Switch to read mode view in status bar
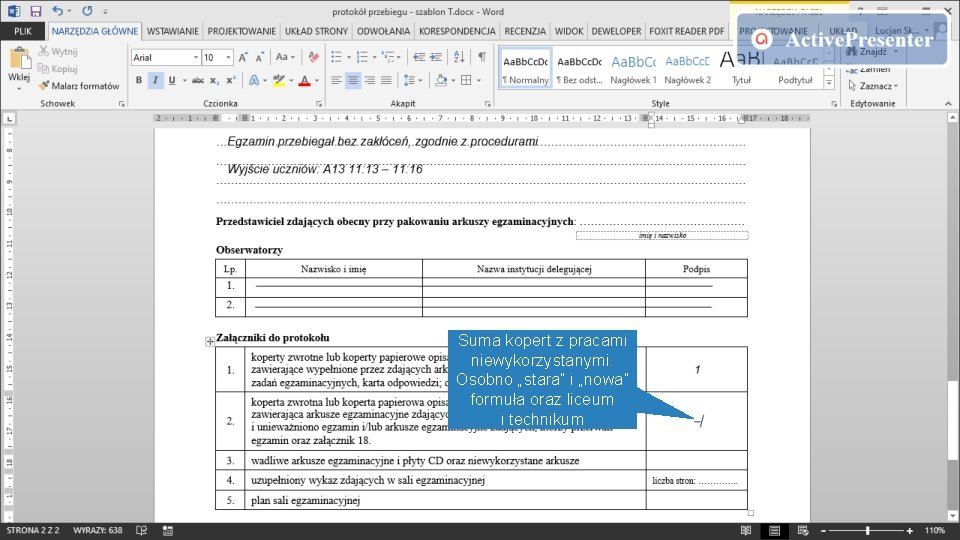960x540 pixels. pyautogui.click(x=746, y=530)
